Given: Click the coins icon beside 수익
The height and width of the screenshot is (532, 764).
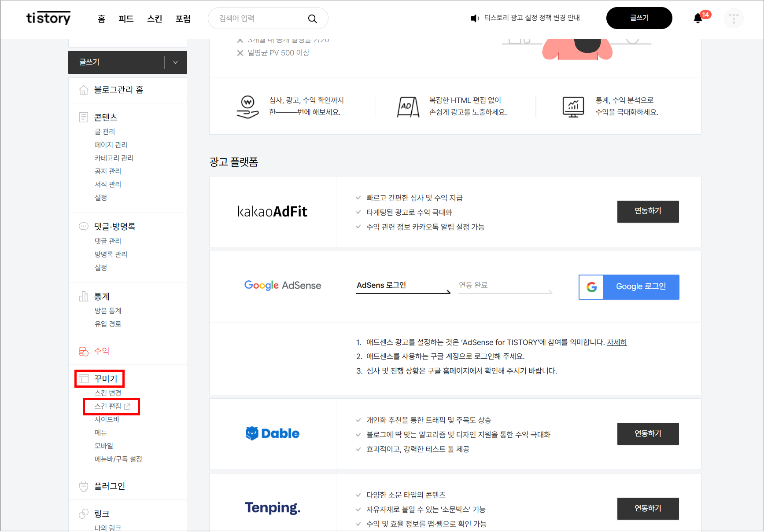Looking at the screenshot, I should click(x=83, y=351).
